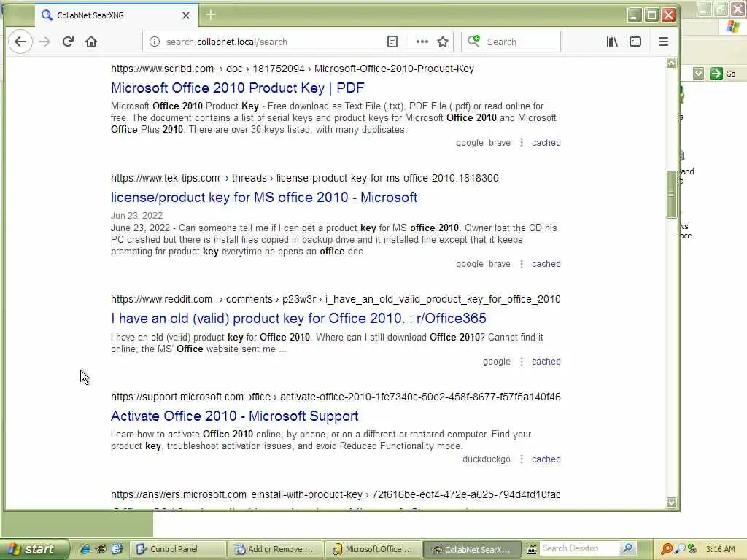Open a new browser tab

click(x=211, y=15)
